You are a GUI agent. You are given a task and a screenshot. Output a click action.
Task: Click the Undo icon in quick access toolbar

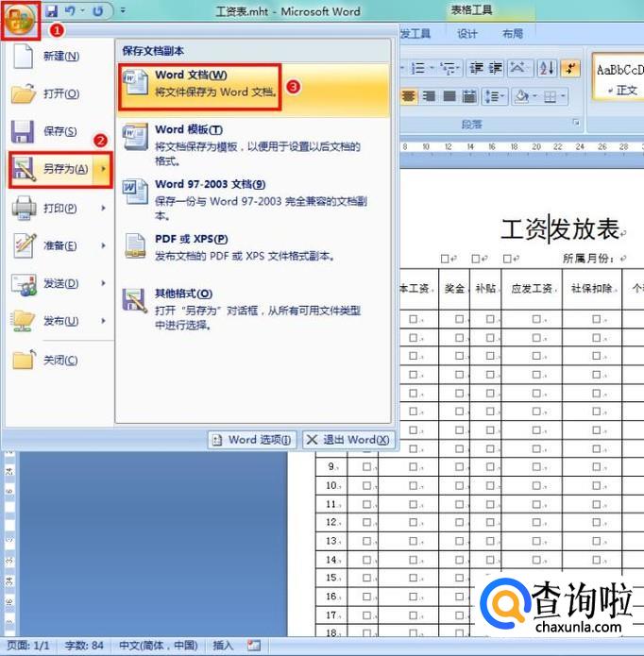point(70,11)
